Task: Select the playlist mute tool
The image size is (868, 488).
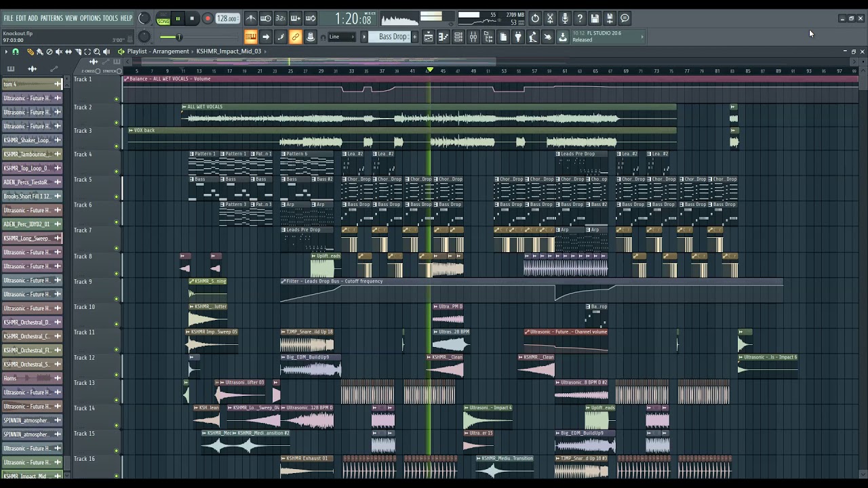Action: (x=58, y=52)
